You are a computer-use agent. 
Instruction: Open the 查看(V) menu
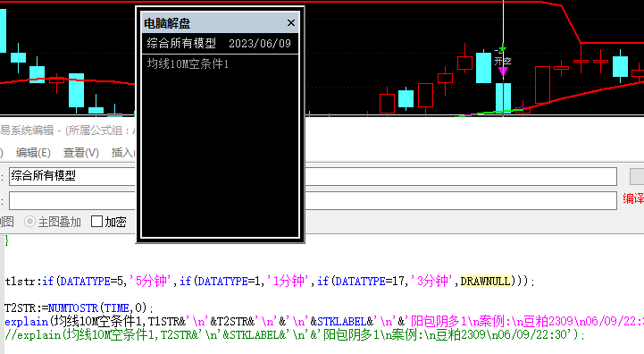click(81, 153)
